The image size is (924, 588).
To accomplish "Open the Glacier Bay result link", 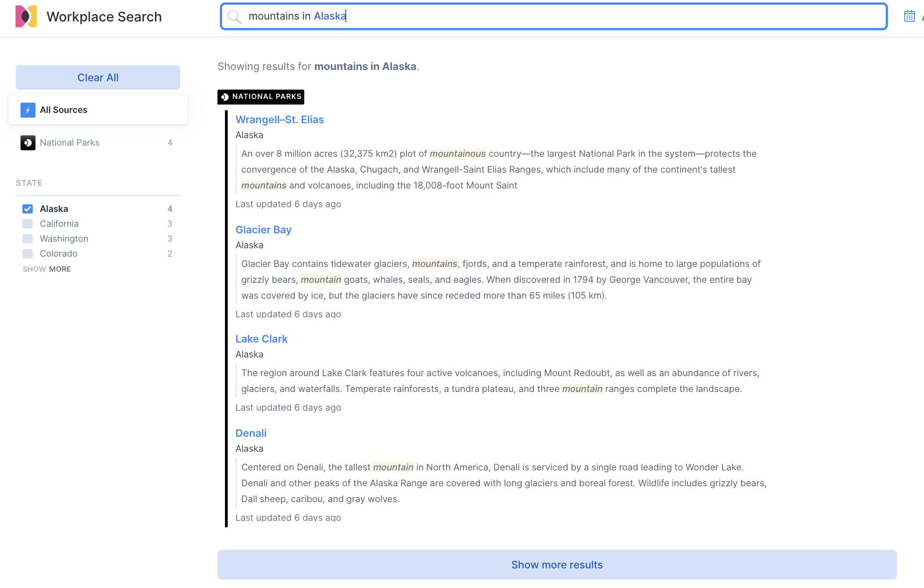I will (x=263, y=230).
